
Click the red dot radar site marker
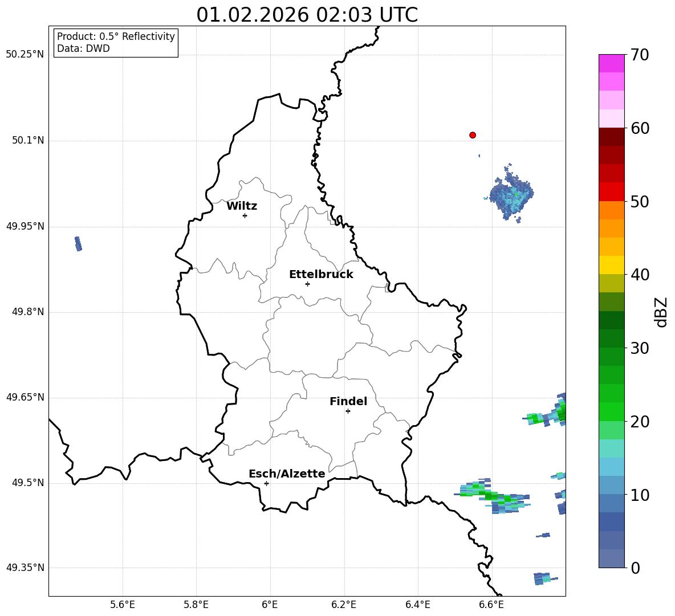point(473,135)
